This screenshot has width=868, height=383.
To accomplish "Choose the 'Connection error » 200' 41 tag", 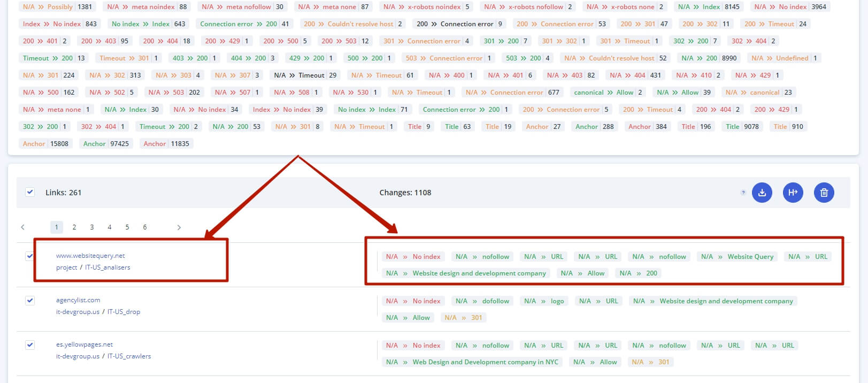I will pyautogui.click(x=244, y=24).
